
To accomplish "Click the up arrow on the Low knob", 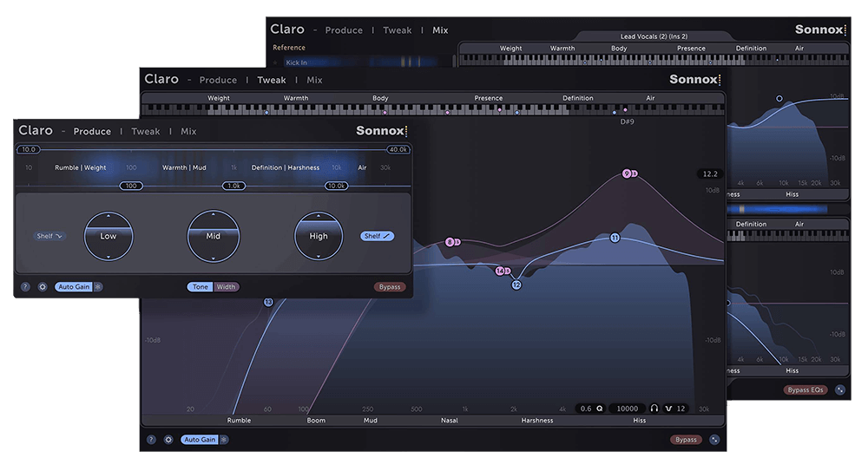I will click(x=108, y=215).
